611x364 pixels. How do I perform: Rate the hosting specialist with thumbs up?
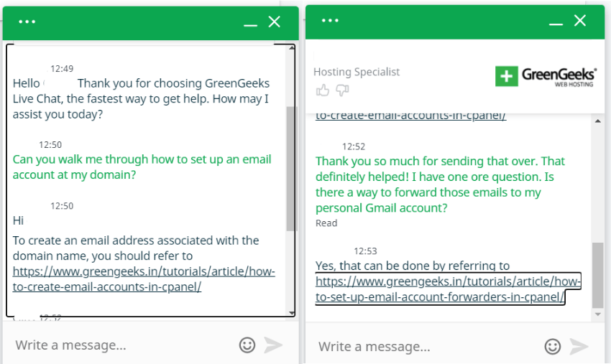(x=322, y=90)
